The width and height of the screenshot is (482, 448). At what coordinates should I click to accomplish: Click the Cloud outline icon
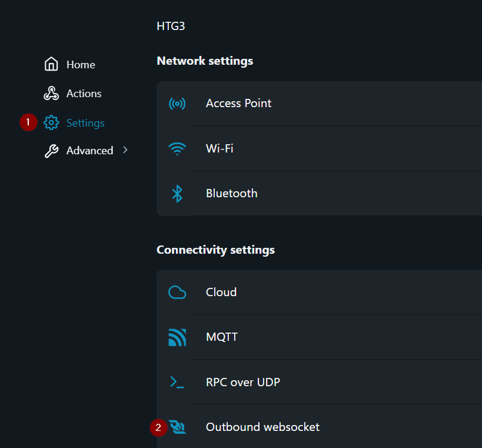click(x=177, y=293)
